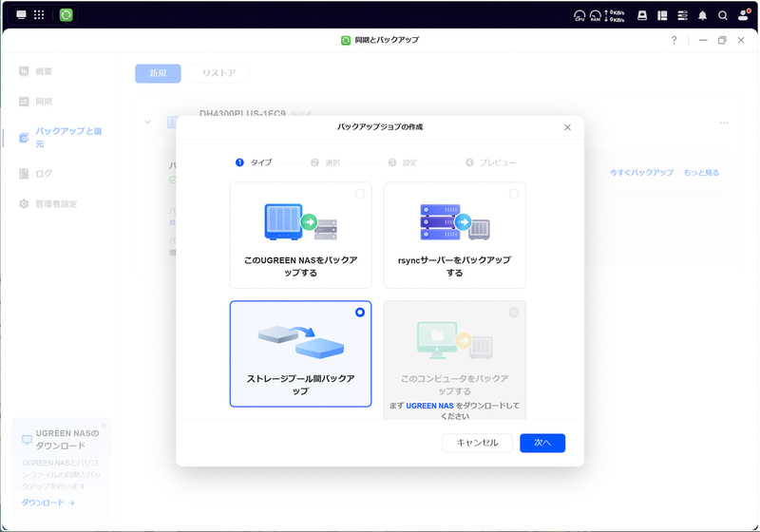
Task: Click step 2 選択 in the wizard
Action: 326,162
